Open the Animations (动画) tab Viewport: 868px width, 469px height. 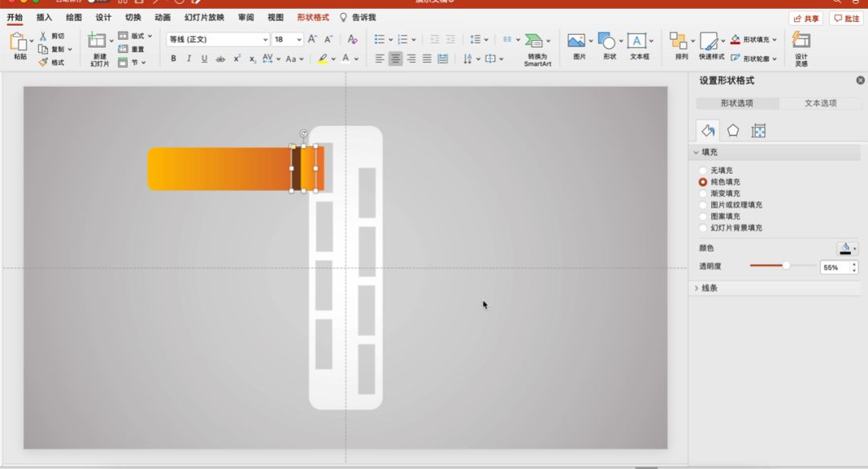pyautogui.click(x=162, y=17)
